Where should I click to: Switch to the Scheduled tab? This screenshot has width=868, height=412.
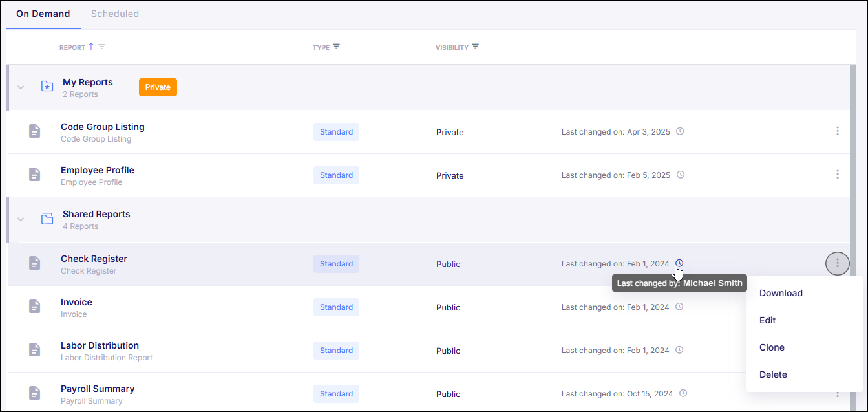(114, 14)
